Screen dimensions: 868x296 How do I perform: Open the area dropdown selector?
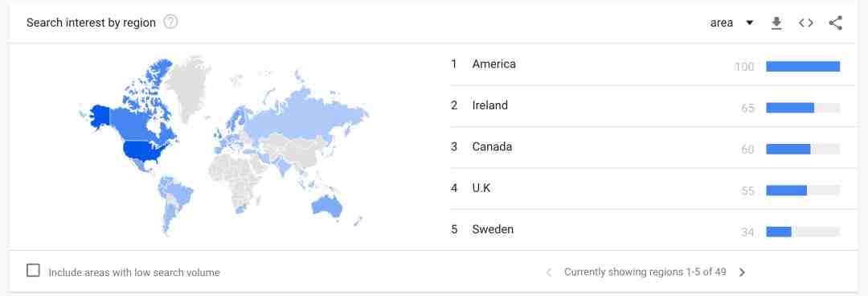click(732, 23)
